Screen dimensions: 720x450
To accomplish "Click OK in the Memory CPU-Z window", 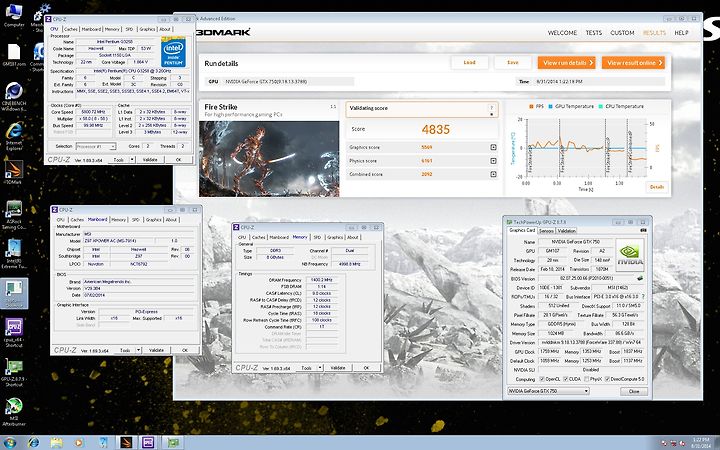I will (x=366, y=368).
